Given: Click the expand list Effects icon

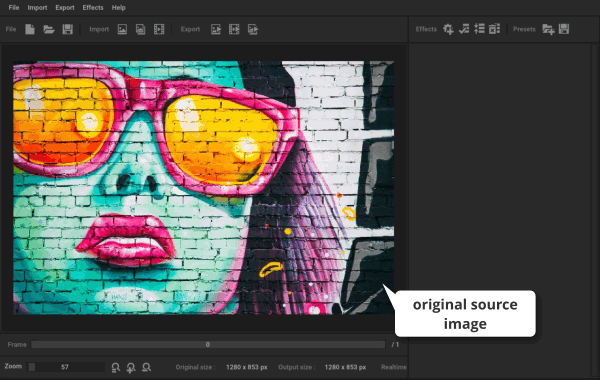Looking at the screenshot, I should 479,29.
